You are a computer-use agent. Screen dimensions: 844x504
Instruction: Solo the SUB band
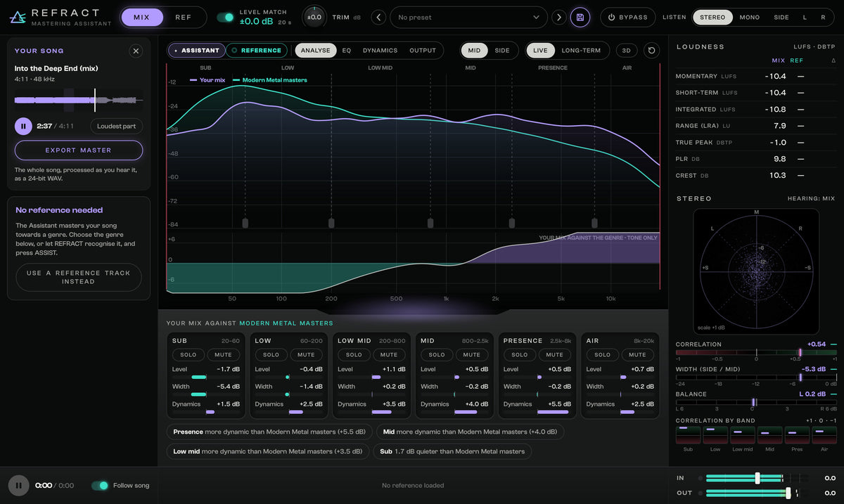pyautogui.click(x=188, y=355)
